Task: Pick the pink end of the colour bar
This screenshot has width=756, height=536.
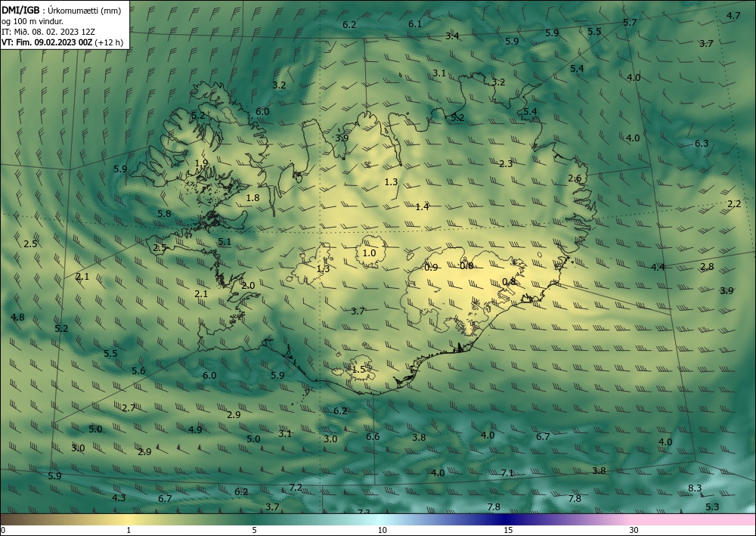Action: tap(694, 519)
